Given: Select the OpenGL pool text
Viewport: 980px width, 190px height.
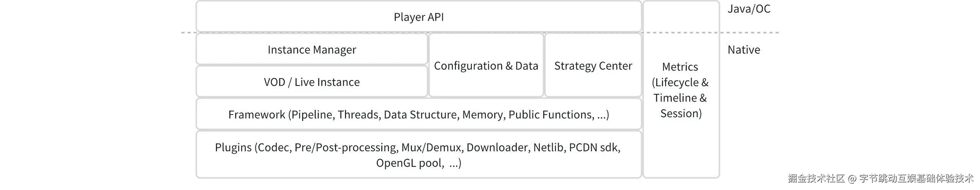Looking at the screenshot, I should (410, 163).
